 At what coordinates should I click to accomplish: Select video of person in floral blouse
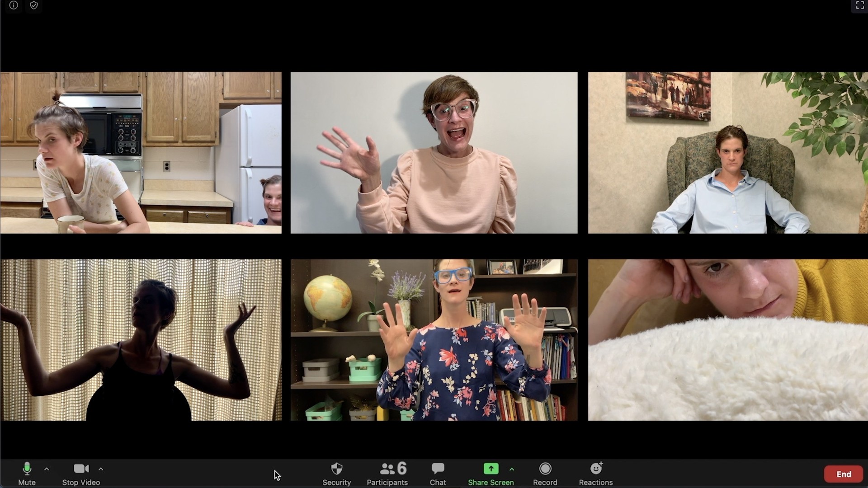tap(434, 340)
